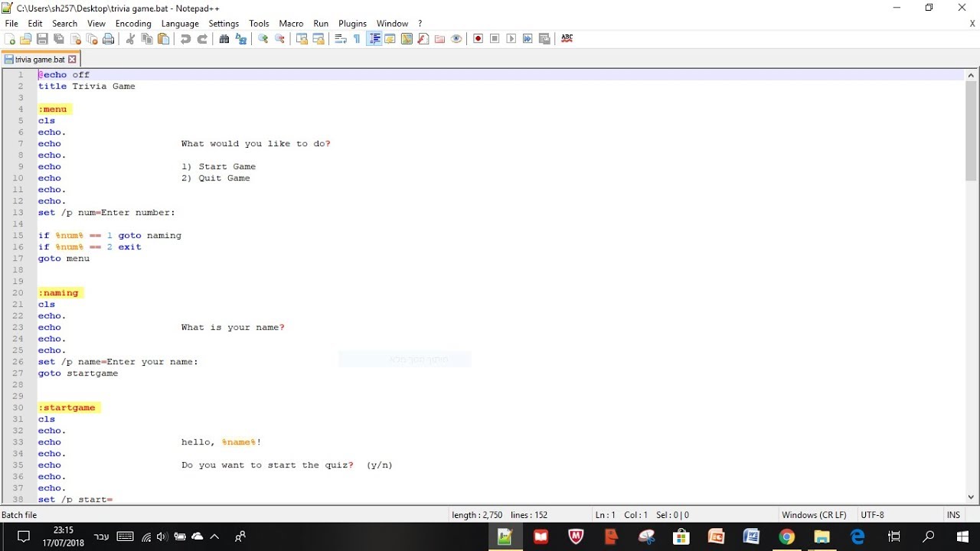Click 'Batch file' in status bar

coord(19,515)
